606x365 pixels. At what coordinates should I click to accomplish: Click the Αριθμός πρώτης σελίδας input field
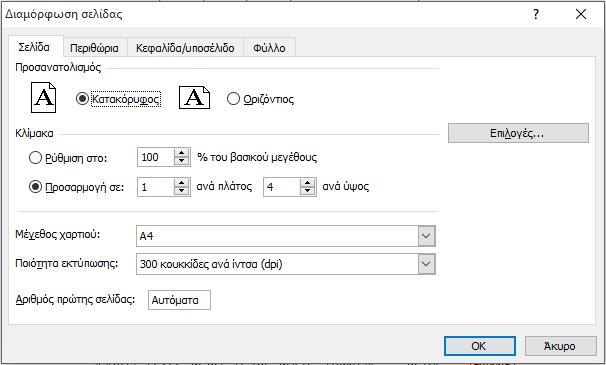tap(179, 300)
